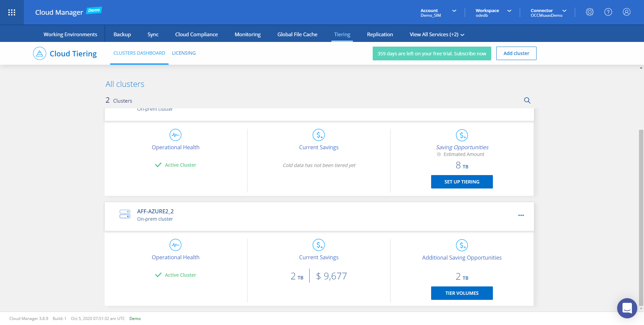
Task: Click the Cloud Tiering logo icon
Action: point(40,54)
